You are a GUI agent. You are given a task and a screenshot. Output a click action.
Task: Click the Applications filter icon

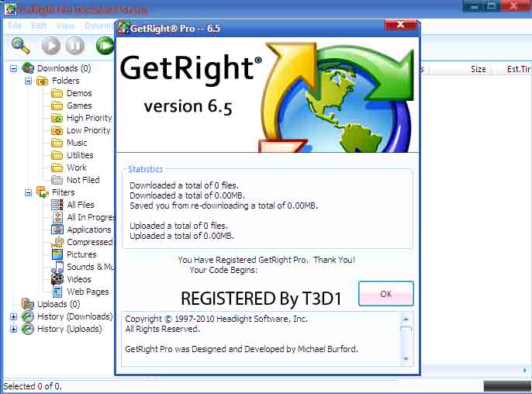point(57,230)
